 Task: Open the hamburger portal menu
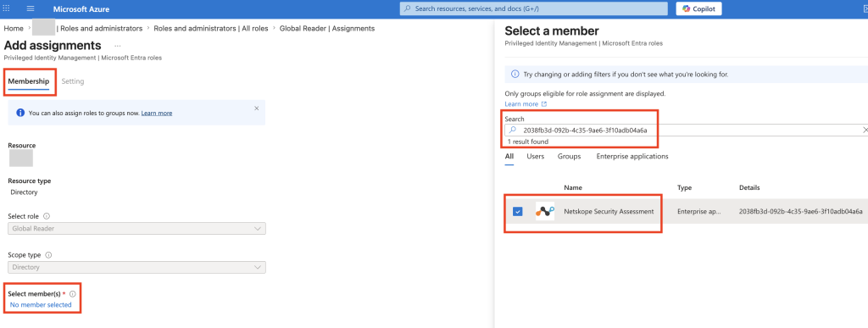tap(31, 8)
